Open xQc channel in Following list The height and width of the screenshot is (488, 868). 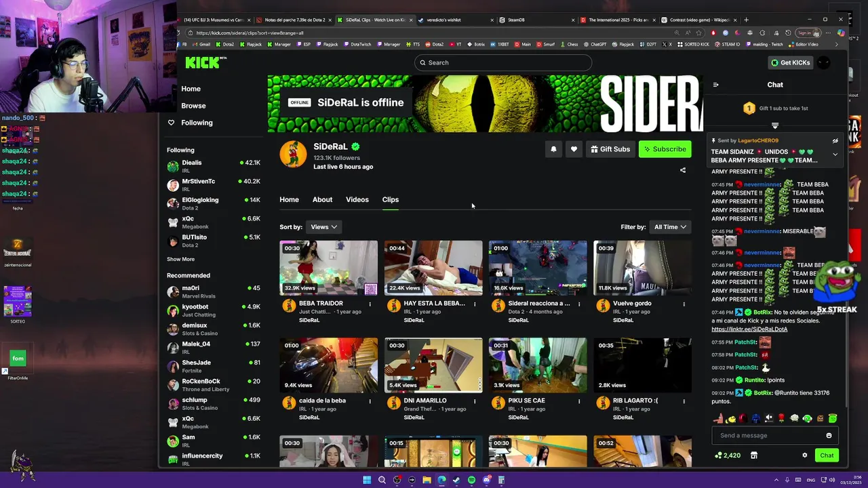coord(214,222)
